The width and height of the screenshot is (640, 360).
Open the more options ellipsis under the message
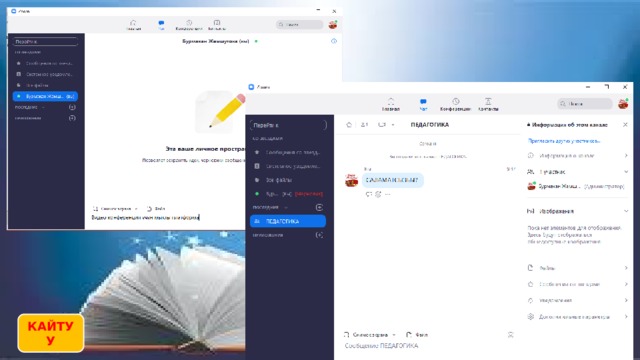[388, 194]
